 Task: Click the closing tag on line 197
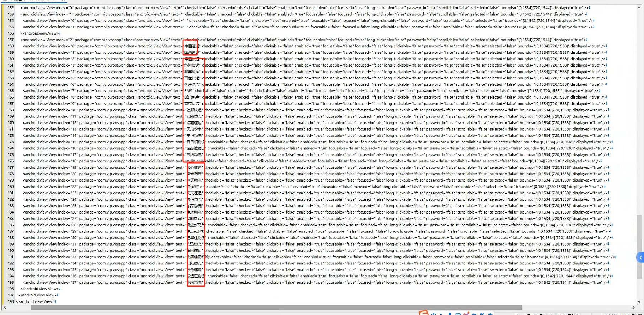pos(37,295)
